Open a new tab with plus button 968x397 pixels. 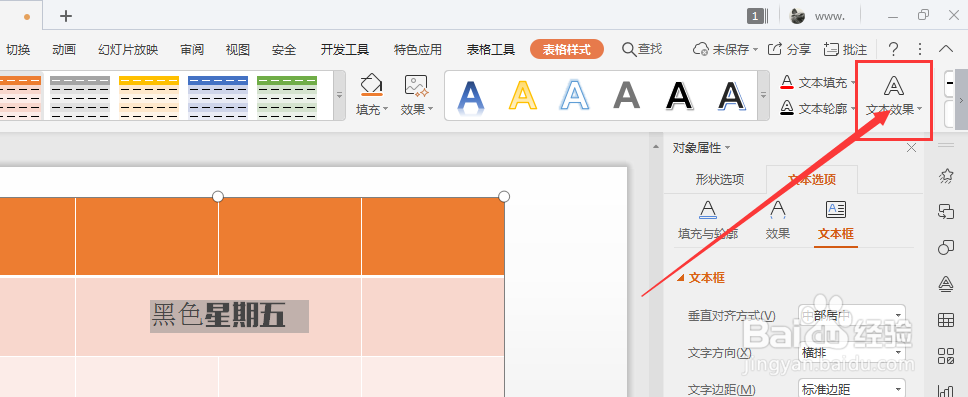pyautogui.click(x=65, y=16)
